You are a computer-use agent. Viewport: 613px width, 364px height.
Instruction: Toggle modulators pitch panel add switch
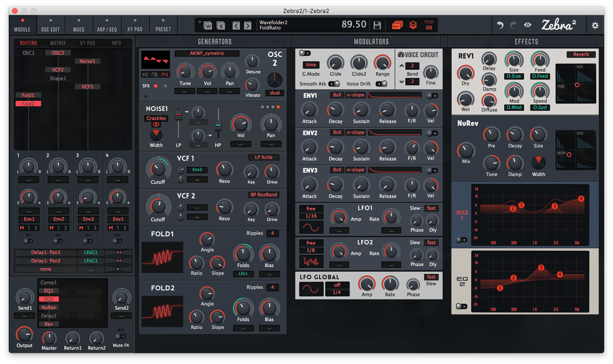304,53
